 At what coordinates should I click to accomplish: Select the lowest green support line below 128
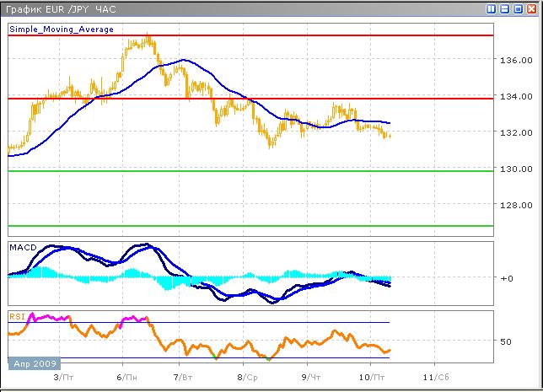pyautogui.click(x=250, y=226)
